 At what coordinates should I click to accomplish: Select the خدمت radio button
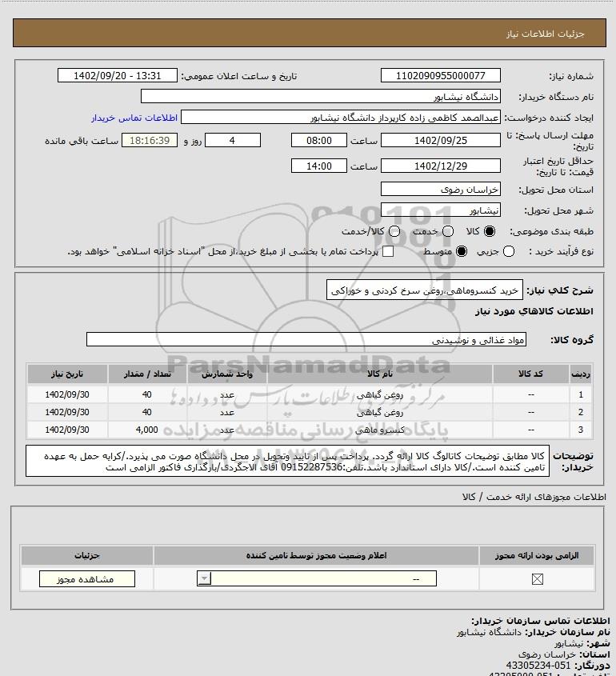pos(448,231)
